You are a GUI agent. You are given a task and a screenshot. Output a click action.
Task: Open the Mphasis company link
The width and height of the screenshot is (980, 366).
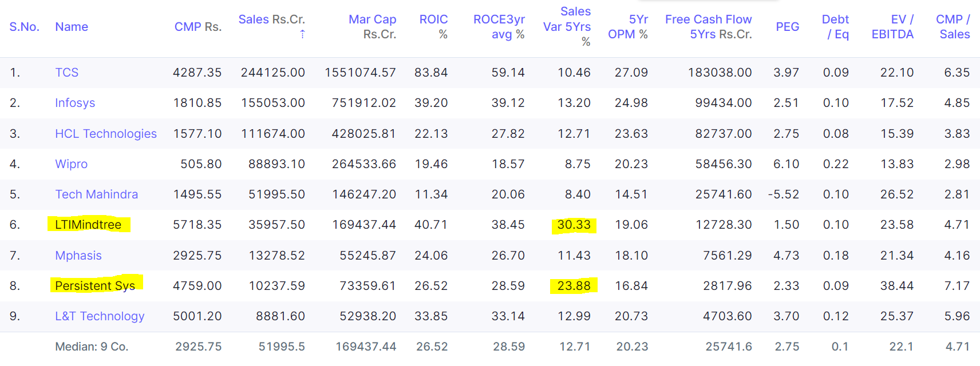pyautogui.click(x=78, y=256)
